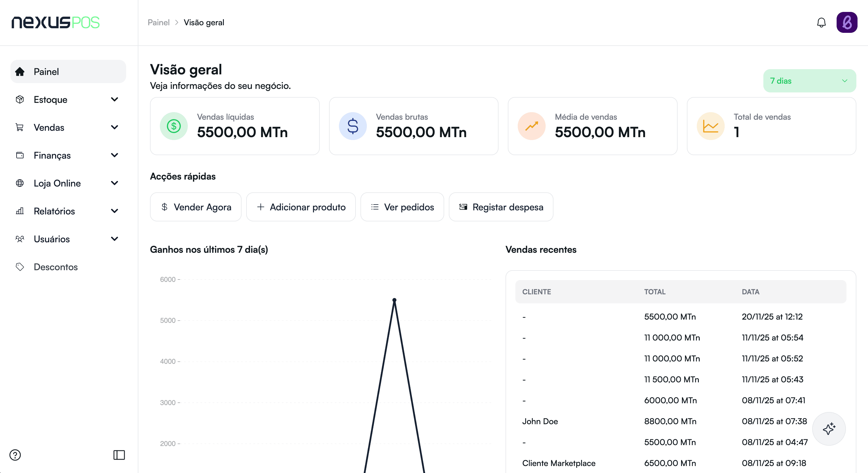Open the notifications bell
Viewport: 868px width, 473px height.
coord(821,23)
